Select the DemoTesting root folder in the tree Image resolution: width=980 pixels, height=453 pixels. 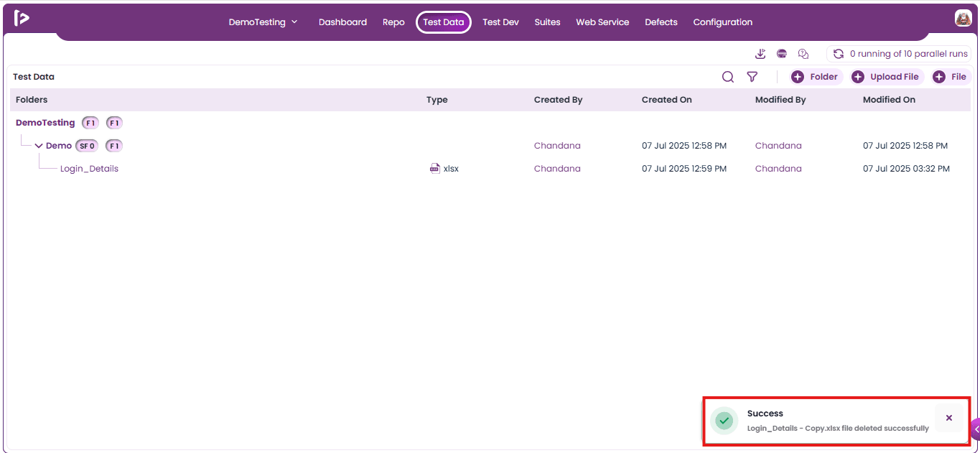45,123
